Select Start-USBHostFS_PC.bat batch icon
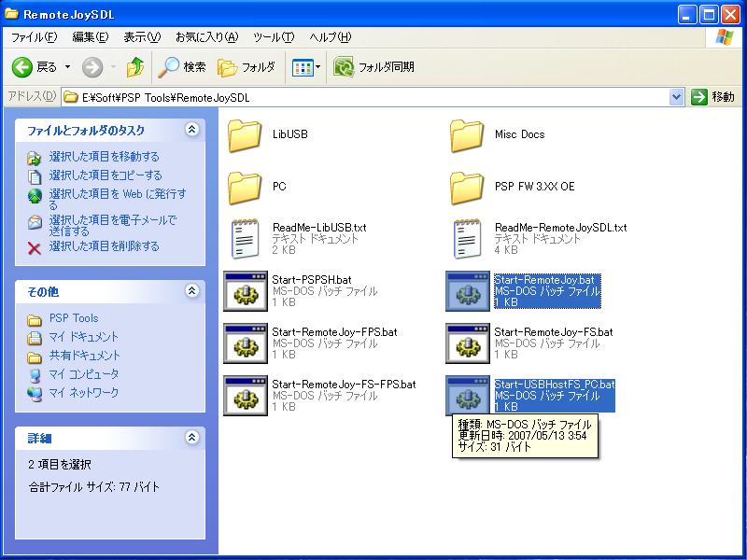This screenshot has height=560, width=747. (x=468, y=396)
